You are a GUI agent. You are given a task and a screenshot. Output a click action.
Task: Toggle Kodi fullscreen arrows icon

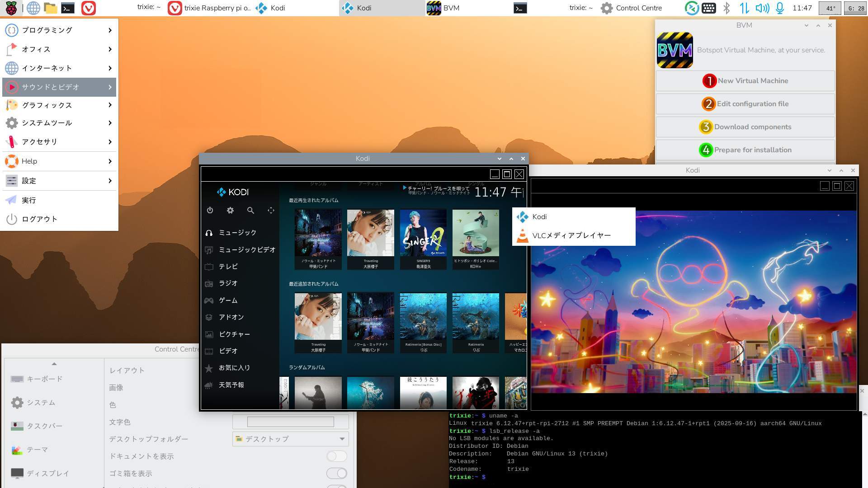(x=271, y=211)
